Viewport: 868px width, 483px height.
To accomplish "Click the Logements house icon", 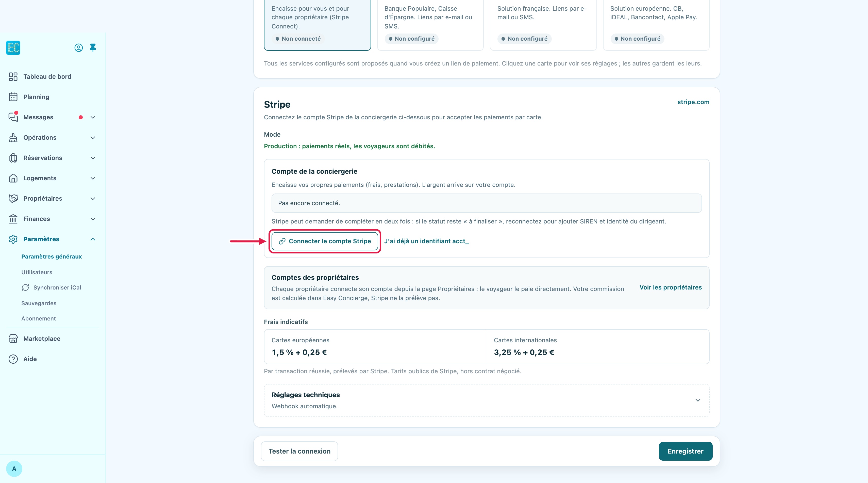I will click(x=13, y=178).
